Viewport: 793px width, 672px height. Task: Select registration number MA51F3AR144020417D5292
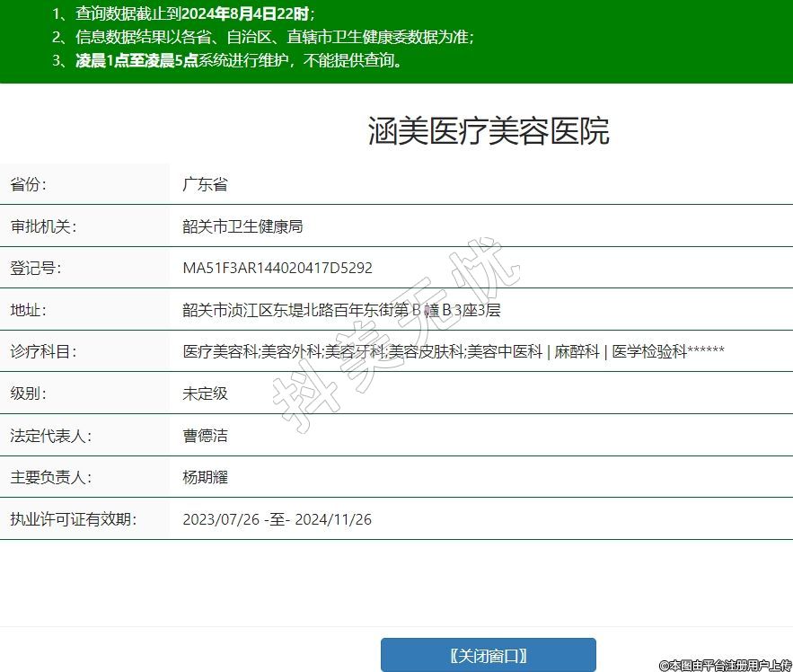coord(278,268)
